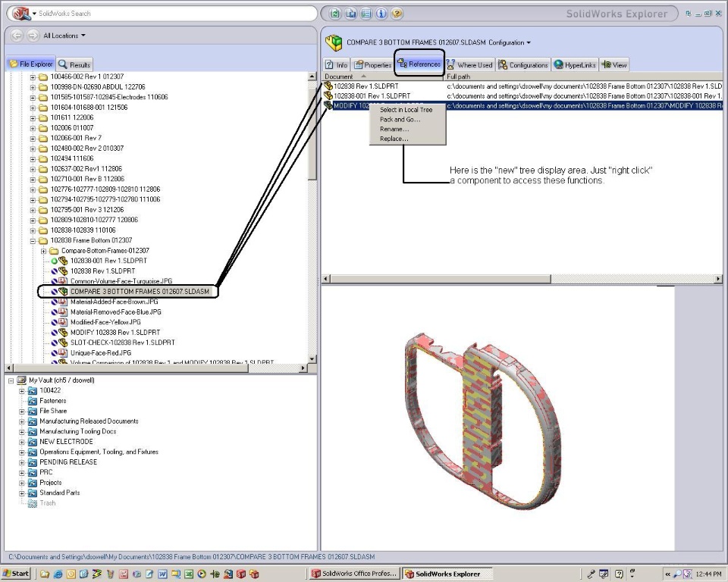Click the microphone icon in the language bar
The width and height of the screenshot is (728, 582).
[591, 574]
